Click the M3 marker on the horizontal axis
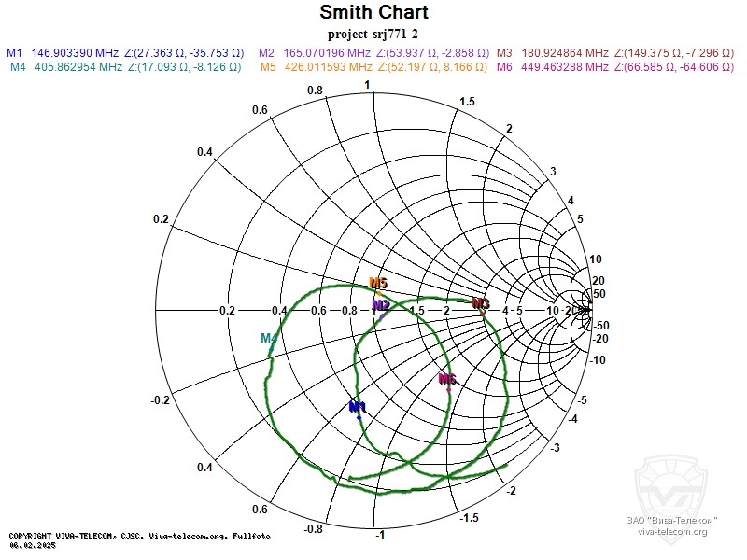 point(481,304)
